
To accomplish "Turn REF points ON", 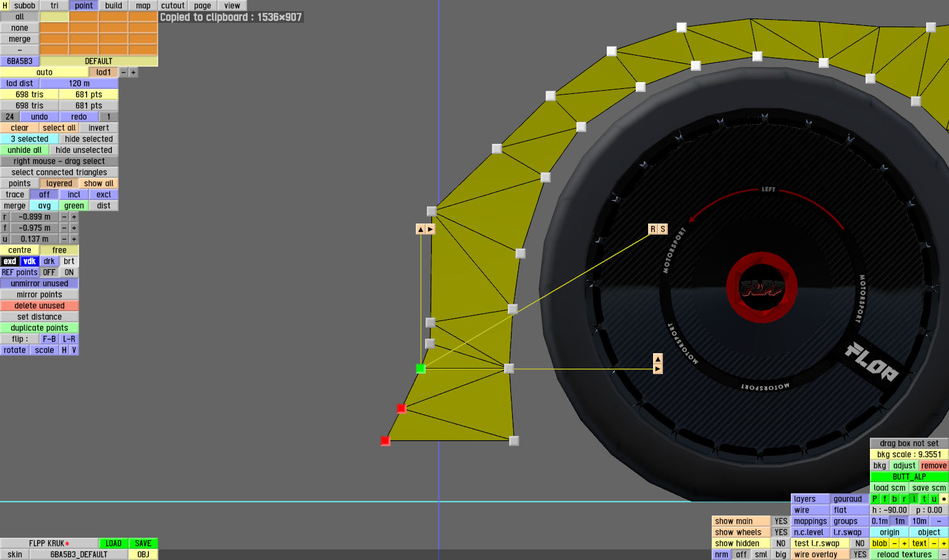I will tap(69, 272).
